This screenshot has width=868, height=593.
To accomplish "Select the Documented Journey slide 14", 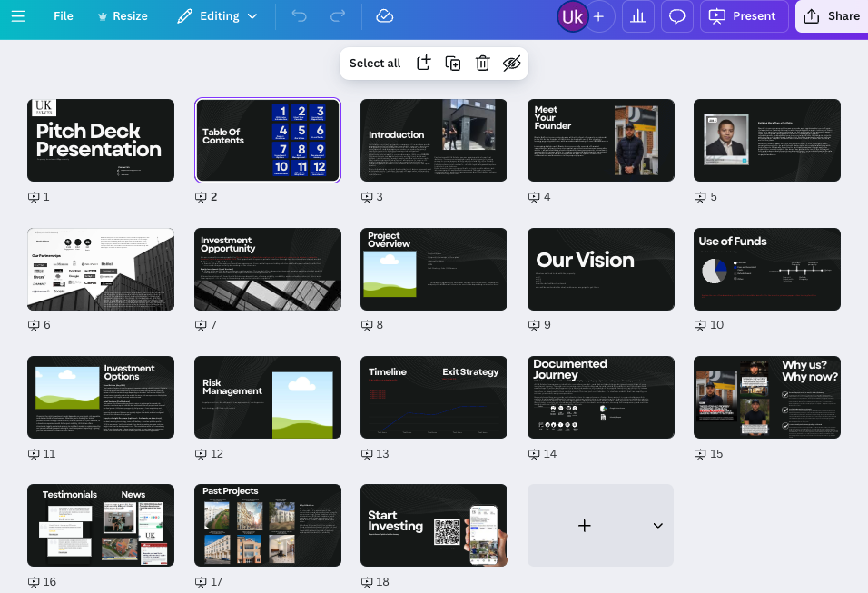I will (x=601, y=397).
